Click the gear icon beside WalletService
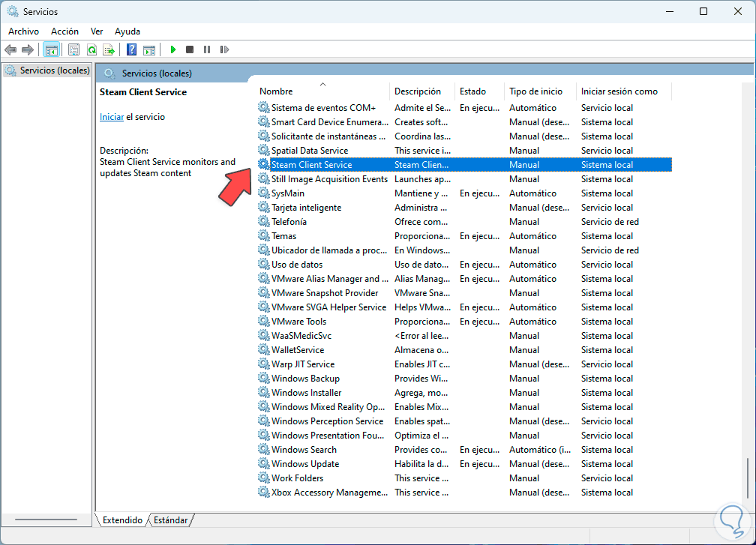Viewport: 756px width, 545px height. tap(263, 349)
